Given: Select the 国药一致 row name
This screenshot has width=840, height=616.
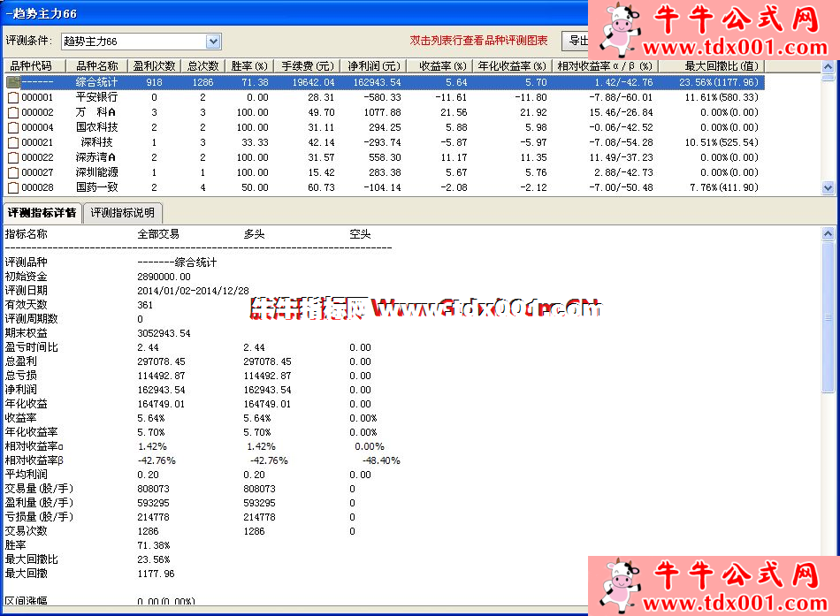Looking at the screenshot, I should tap(96, 187).
